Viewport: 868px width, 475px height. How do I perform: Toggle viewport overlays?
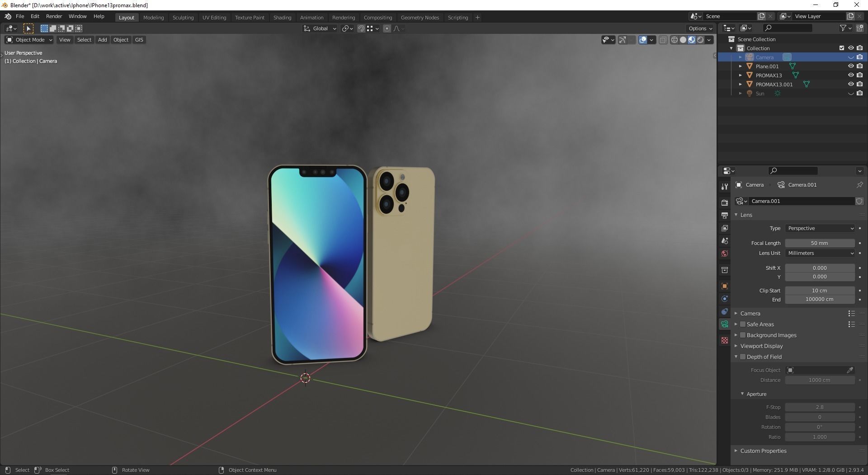(643, 40)
